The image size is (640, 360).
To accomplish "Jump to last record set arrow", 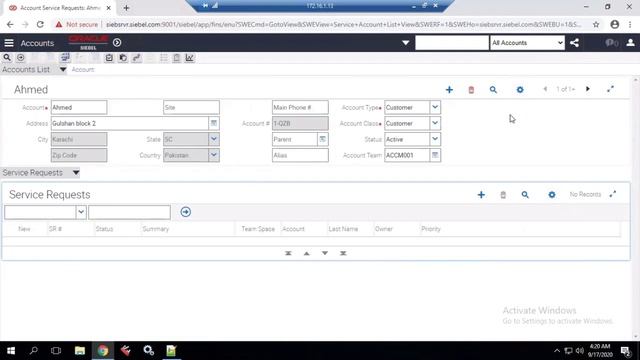I will 343,253.
